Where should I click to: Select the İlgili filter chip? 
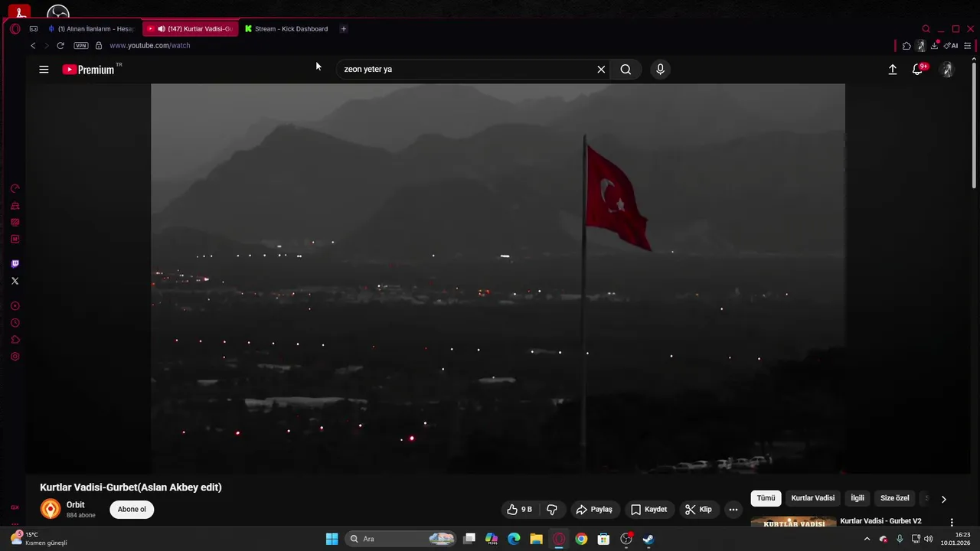(x=857, y=498)
